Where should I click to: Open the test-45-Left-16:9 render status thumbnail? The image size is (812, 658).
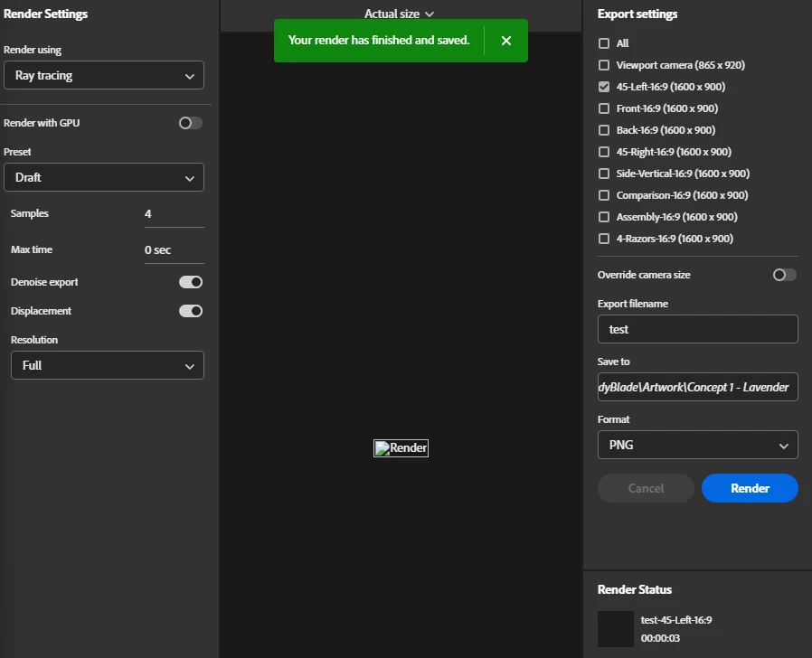[x=615, y=629]
